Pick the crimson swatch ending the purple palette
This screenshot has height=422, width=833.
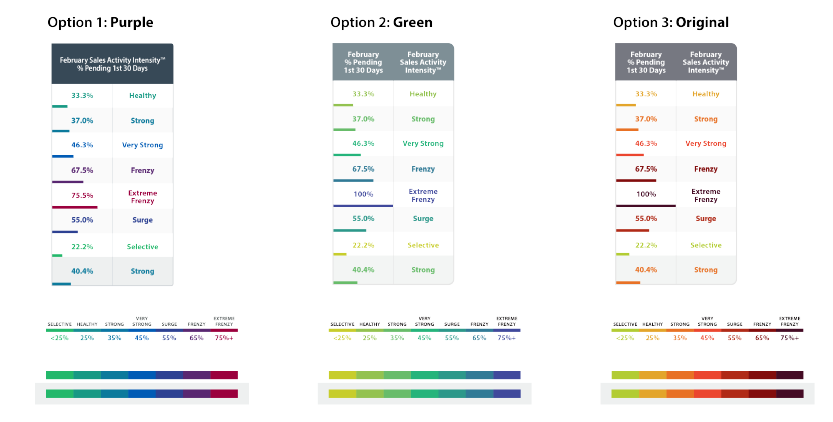(x=225, y=375)
